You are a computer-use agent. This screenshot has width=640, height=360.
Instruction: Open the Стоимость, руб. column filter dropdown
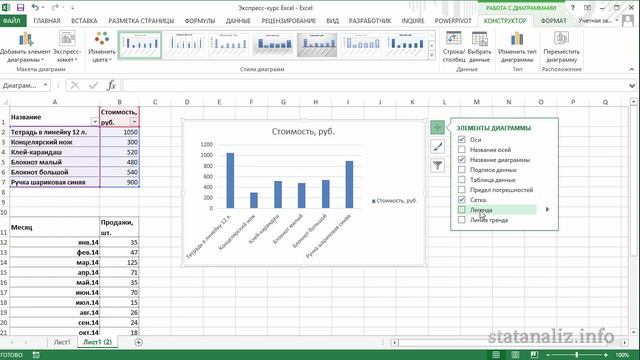tap(134, 122)
